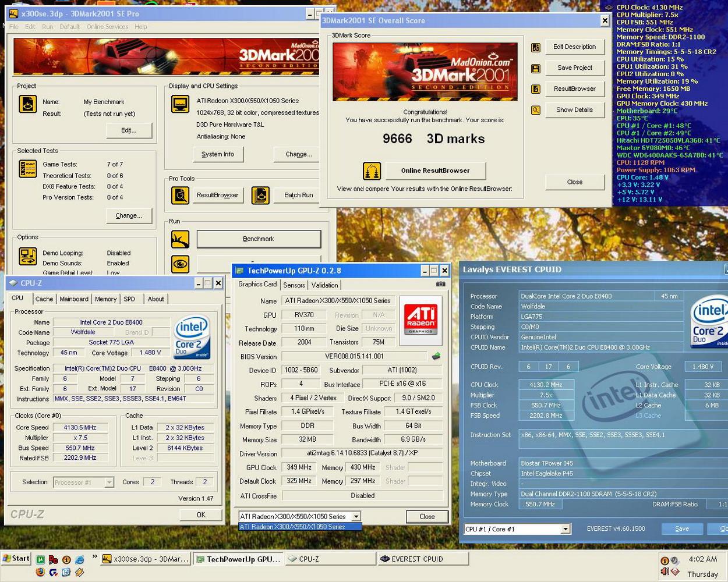Viewport: 728px width, 582px height.
Task: Click the Save button in EVEREST CPUID
Action: pos(682,529)
